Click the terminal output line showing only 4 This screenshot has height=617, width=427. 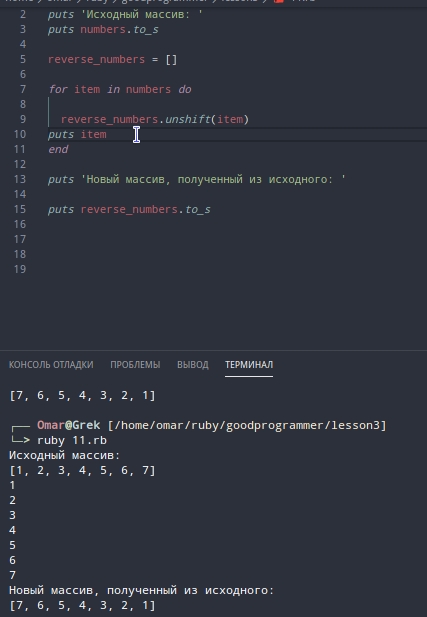(12, 530)
